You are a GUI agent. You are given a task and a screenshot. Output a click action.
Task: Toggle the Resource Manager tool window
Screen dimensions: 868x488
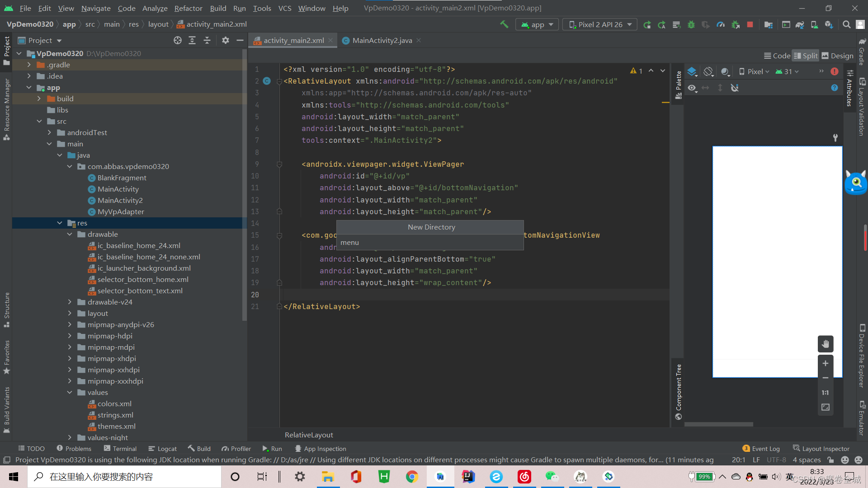(x=7, y=110)
